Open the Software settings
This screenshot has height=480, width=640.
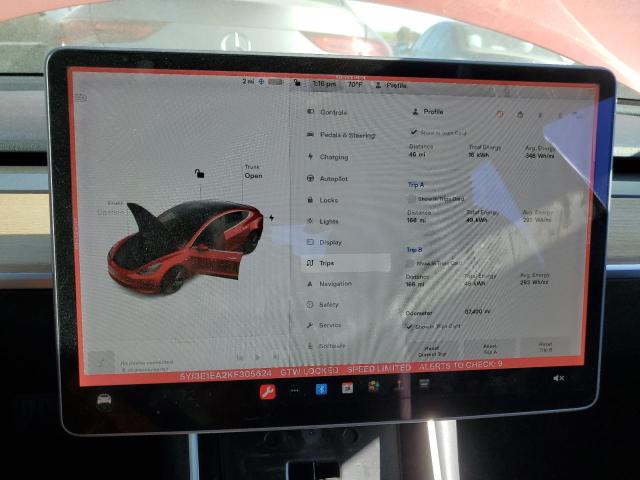tap(326, 346)
